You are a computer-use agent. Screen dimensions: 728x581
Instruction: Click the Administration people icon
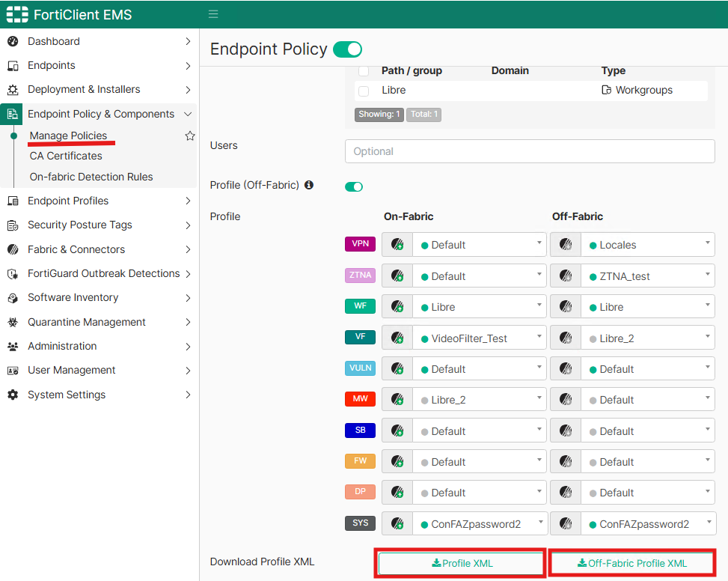point(13,346)
